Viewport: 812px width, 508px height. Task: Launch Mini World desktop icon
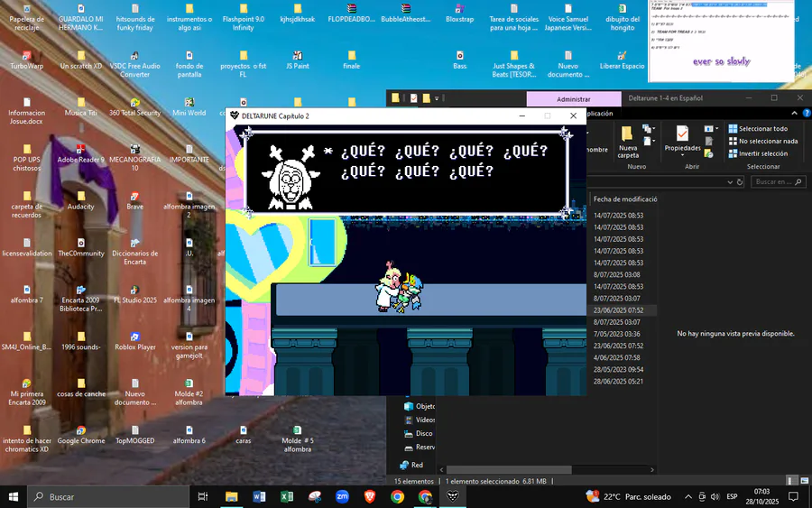pyautogui.click(x=189, y=106)
